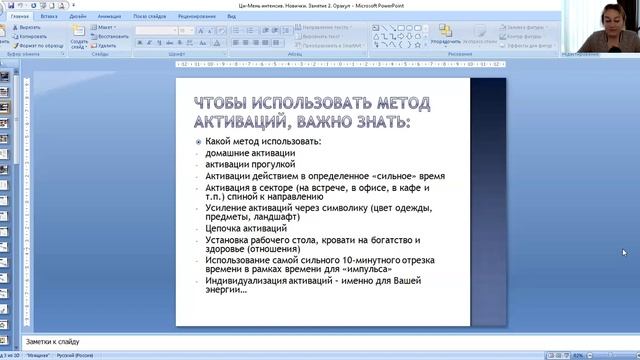
Task: Toggle text Shadow formatting
Action: pos(180,43)
